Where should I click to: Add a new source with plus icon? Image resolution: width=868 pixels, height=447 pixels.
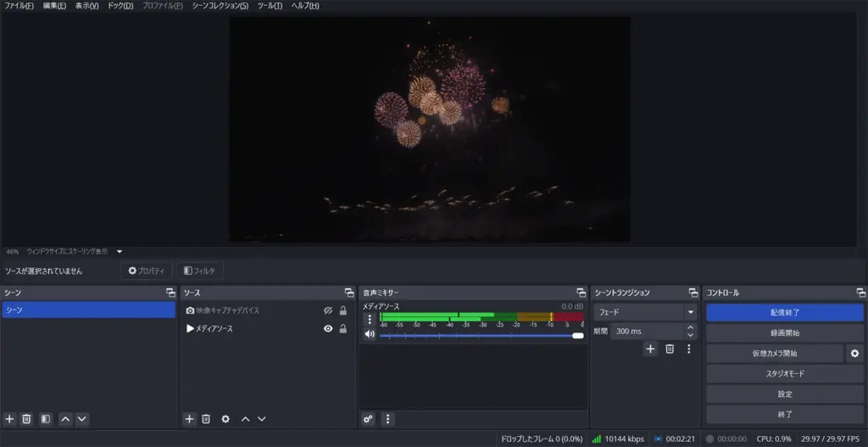pyautogui.click(x=190, y=419)
